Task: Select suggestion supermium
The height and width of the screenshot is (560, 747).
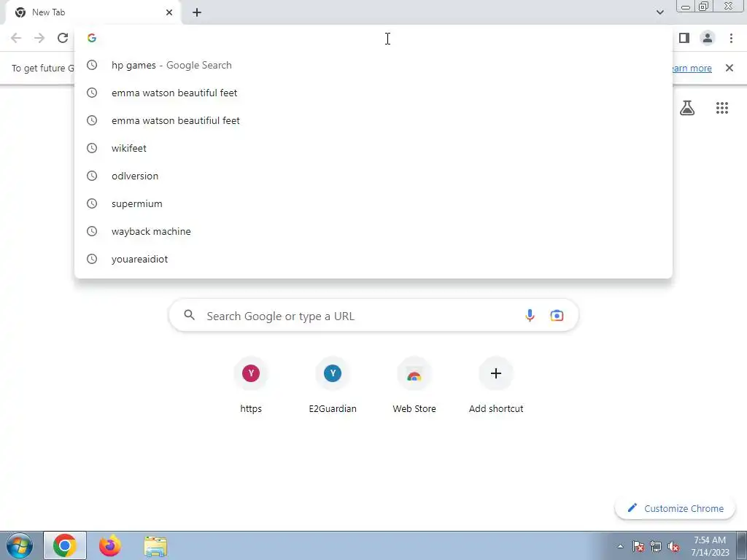Action: tap(373, 203)
